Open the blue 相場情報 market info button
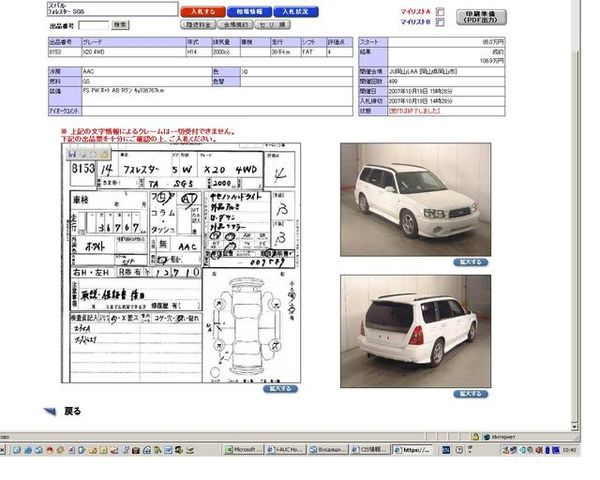The image size is (600, 480). (x=249, y=12)
